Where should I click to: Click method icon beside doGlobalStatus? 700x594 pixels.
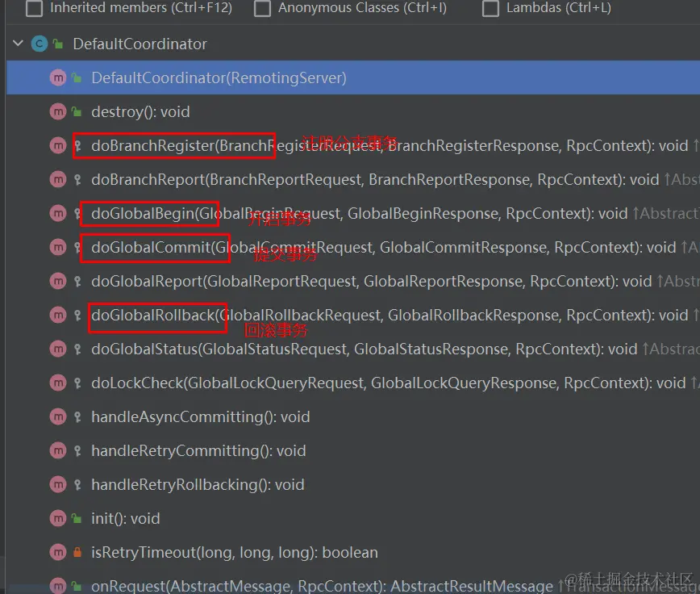[x=57, y=349]
